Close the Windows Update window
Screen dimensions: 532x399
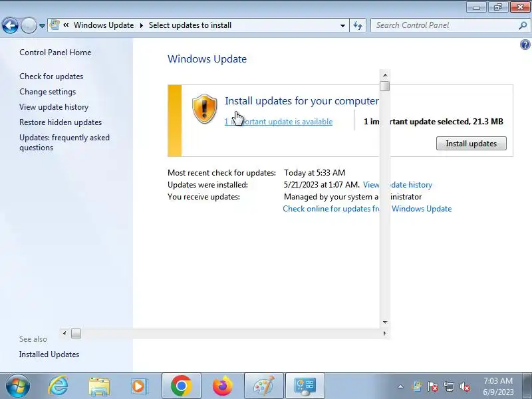pyautogui.click(x=520, y=7)
